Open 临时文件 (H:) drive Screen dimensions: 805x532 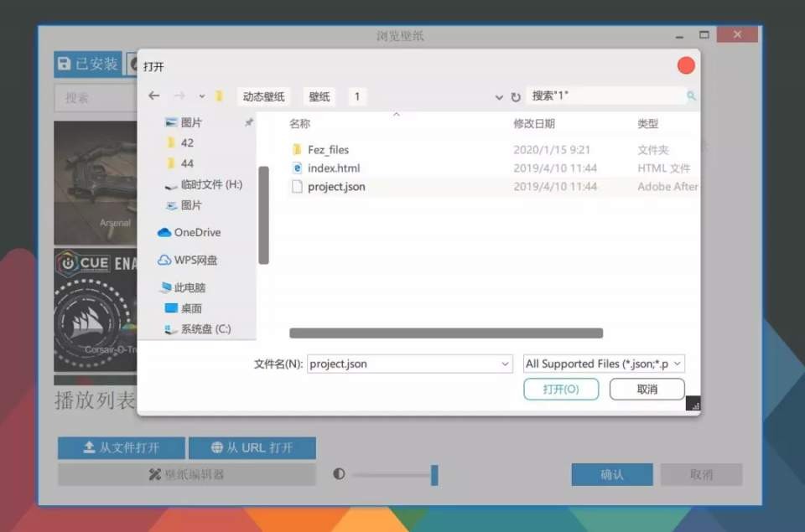pos(210,184)
